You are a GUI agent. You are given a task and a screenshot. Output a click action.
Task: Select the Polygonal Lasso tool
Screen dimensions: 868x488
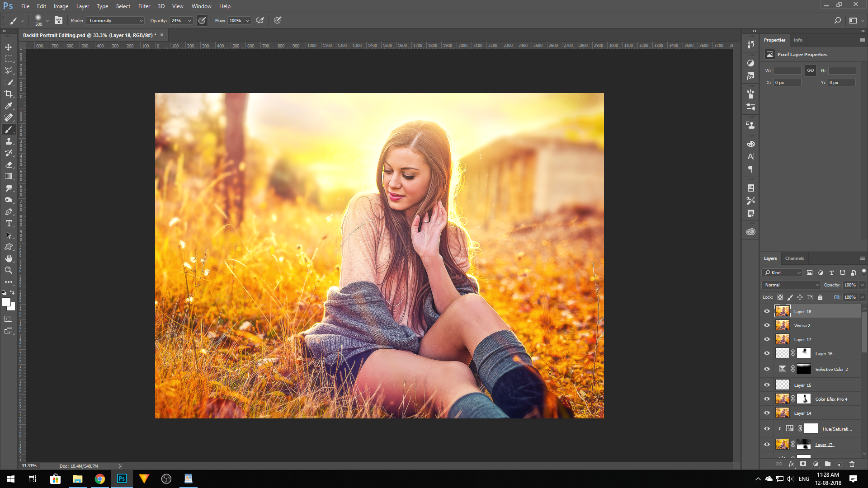pyautogui.click(x=9, y=70)
